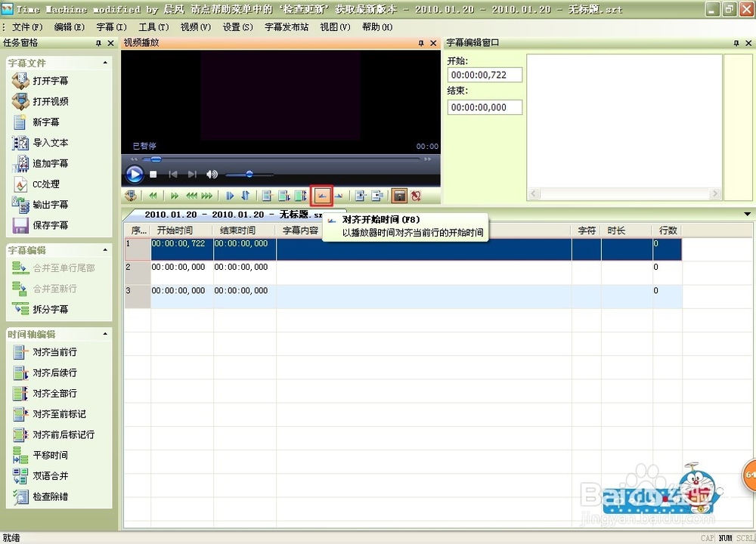This screenshot has height=544, width=756.
Task: Click the volume slider
Action: tap(249, 175)
